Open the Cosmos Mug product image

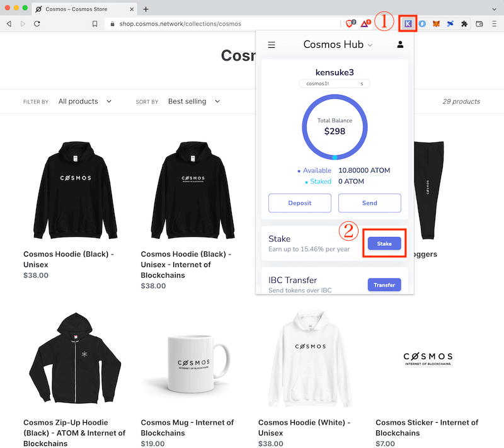tap(193, 363)
